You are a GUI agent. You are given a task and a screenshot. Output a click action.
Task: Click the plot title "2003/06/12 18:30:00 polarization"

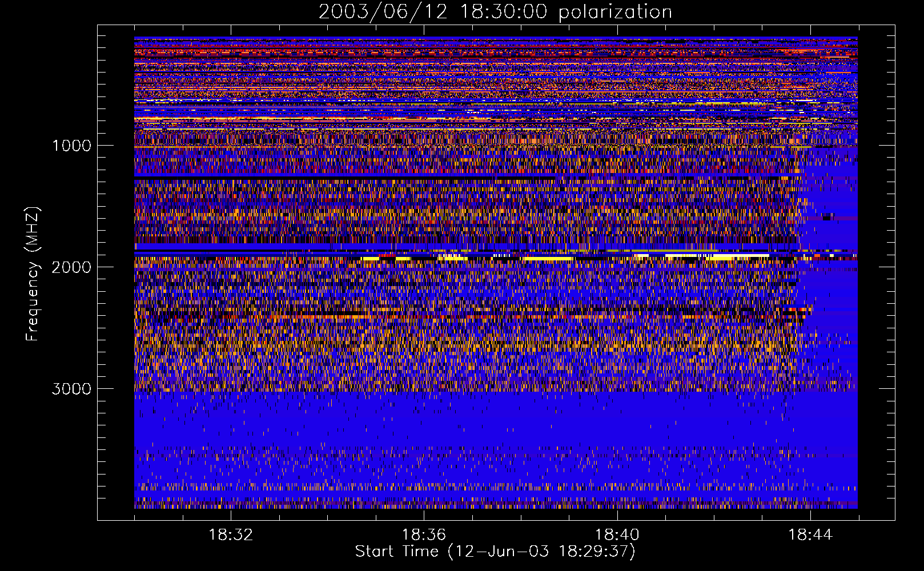coord(495,11)
